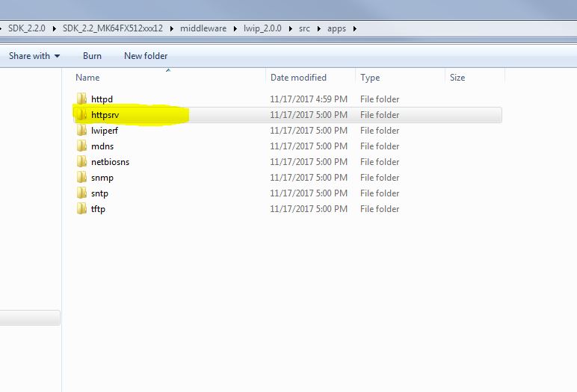Viewport: 577px width, 392px height.
Task: Select the tftp folder name
Action: 98,209
